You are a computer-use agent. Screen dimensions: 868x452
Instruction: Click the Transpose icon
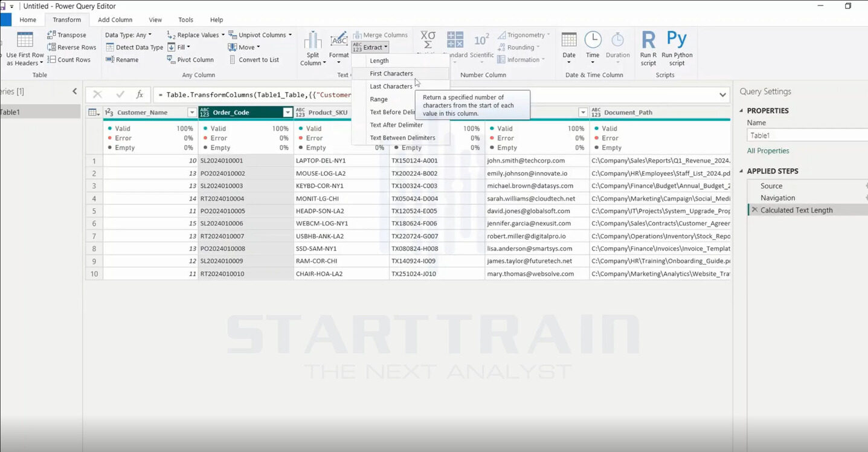click(x=51, y=35)
